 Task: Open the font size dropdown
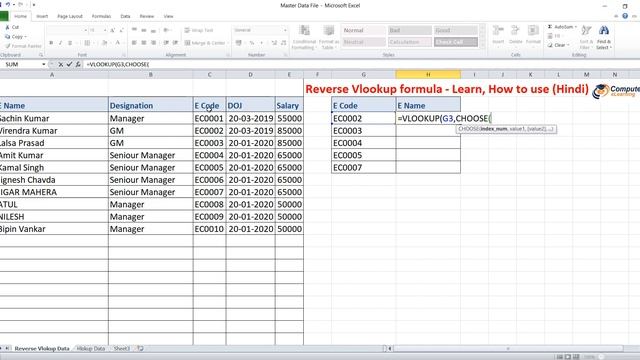pyautogui.click(x=105, y=30)
